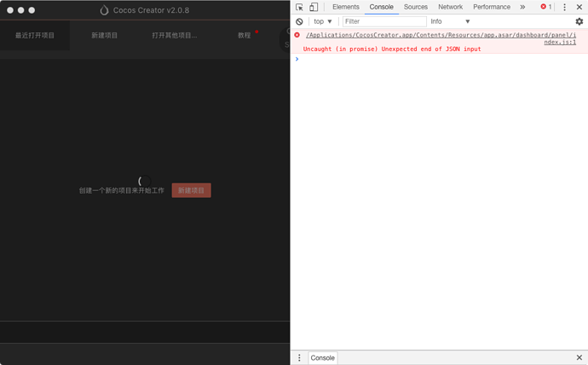This screenshot has height=365, width=588.
Task: Click the Cocos Creator flame logo icon
Action: (x=104, y=10)
